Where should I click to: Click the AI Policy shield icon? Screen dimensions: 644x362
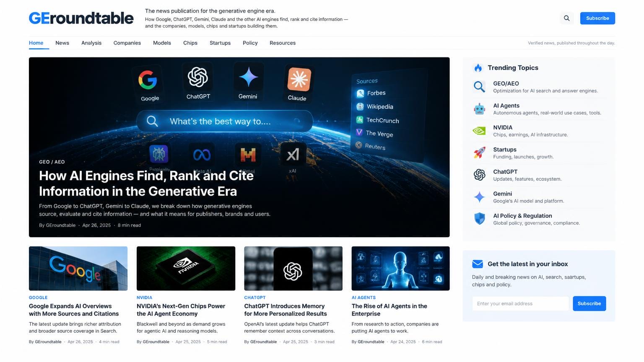pyautogui.click(x=479, y=219)
